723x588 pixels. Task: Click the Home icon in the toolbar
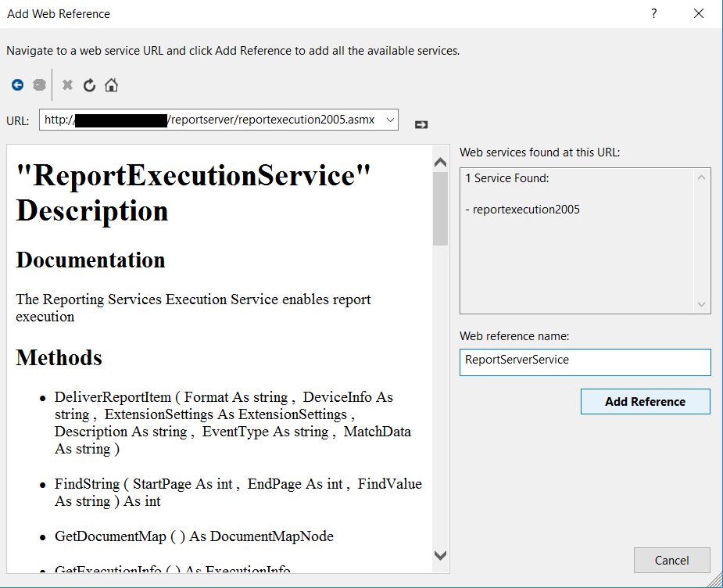[111, 84]
